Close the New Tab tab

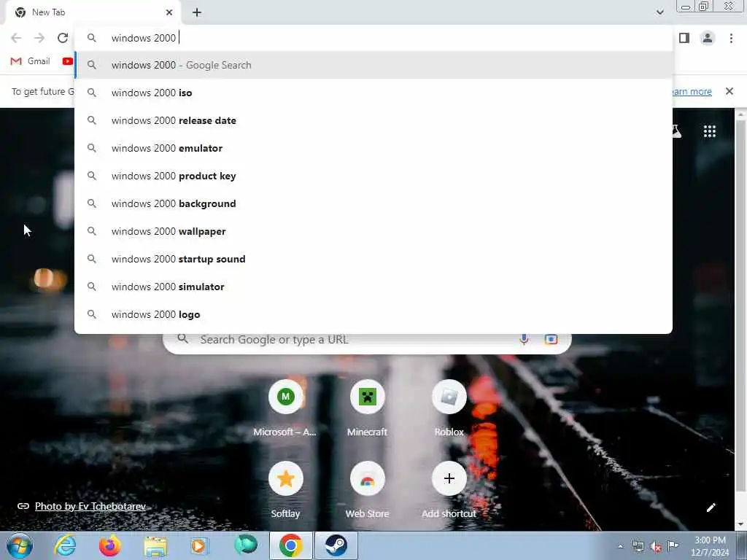169,12
